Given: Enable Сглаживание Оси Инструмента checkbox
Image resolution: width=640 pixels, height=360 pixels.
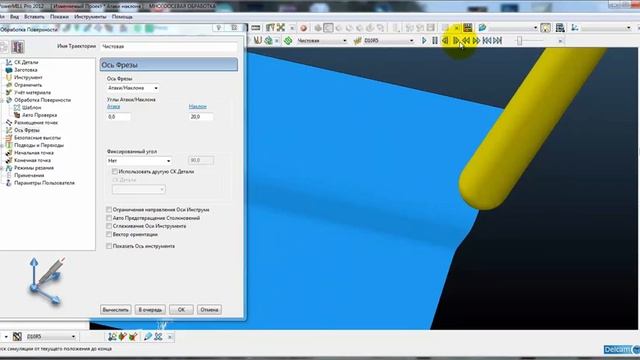Looking at the screenshot, I should coord(109,226).
